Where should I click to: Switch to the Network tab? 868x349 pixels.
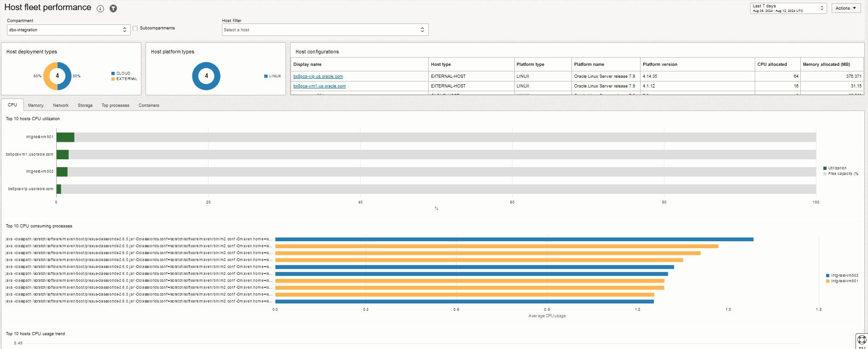pos(61,105)
